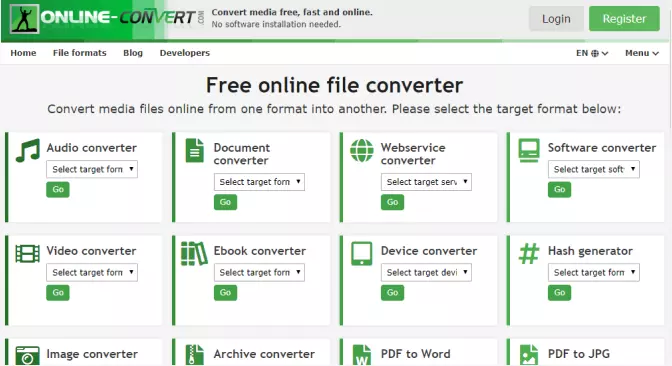Open the Blog link
Image resolution: width=672 pixels, height=366 pixels.
pos(133,53)
